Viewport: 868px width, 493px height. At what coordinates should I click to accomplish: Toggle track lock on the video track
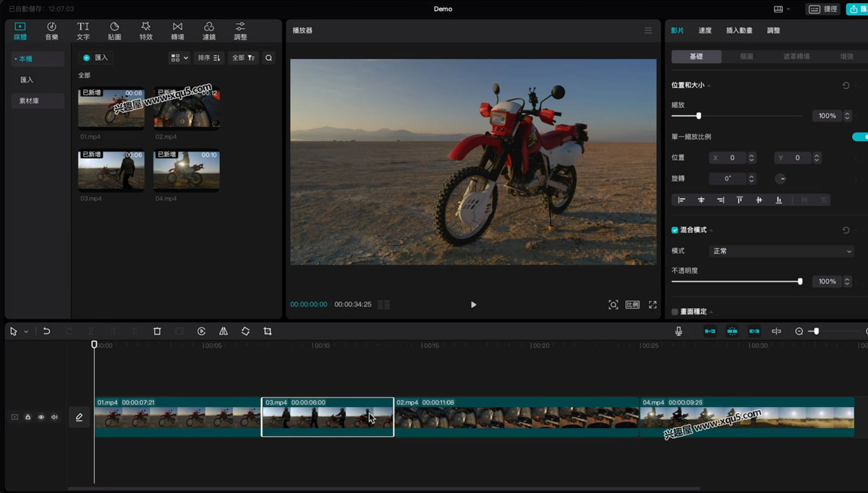(x=28, y=417)
